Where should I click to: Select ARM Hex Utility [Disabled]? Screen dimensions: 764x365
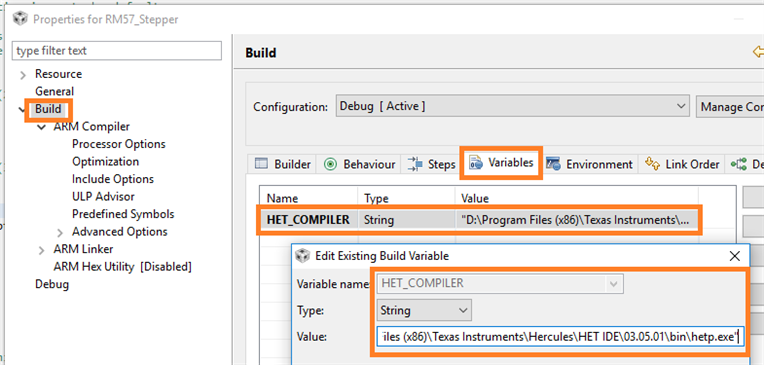point(123,267)
